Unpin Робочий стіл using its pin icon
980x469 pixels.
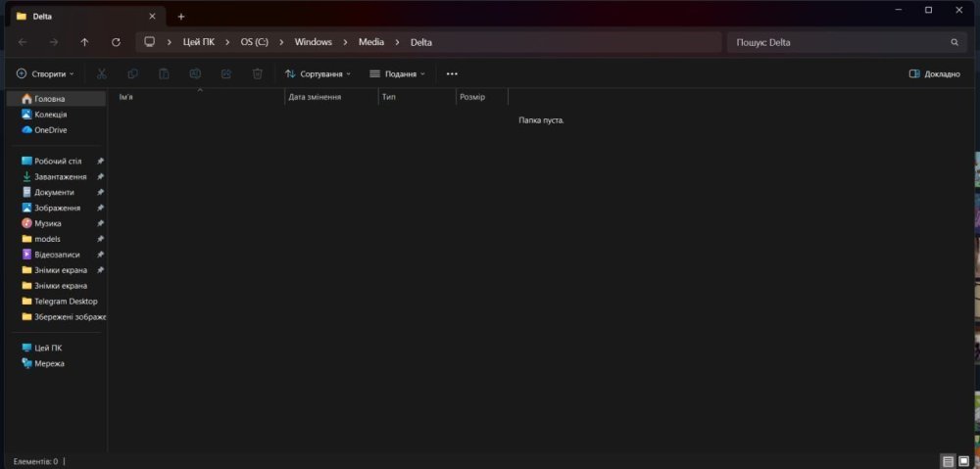[x=100, y=162]
